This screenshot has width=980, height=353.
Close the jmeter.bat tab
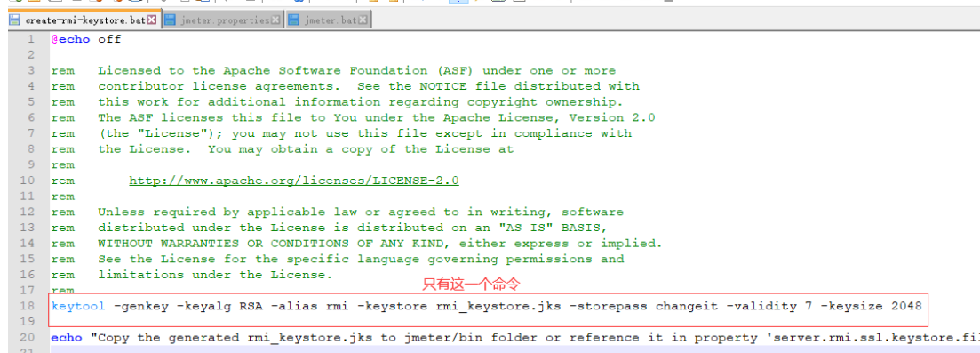[363, 20]
